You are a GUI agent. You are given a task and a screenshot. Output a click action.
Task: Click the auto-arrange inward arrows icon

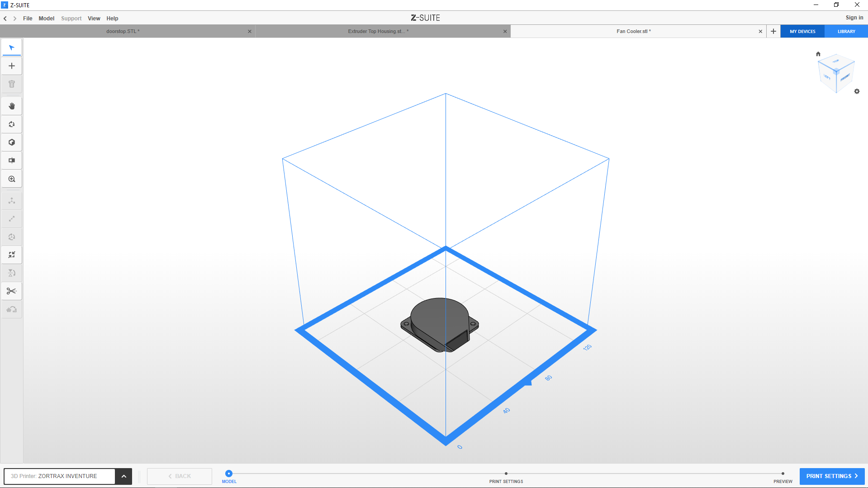coord(12,255)
